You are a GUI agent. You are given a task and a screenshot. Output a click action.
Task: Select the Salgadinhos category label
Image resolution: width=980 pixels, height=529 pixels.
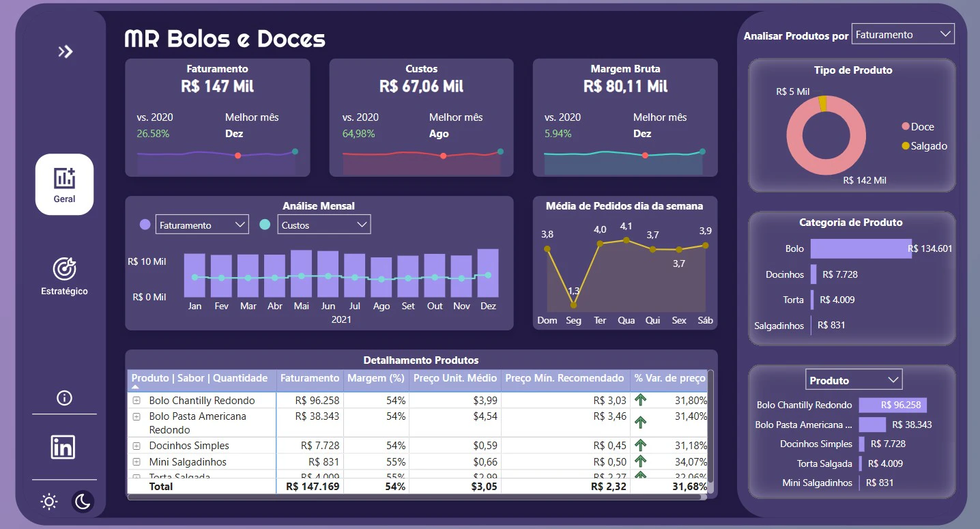point(779,326)
